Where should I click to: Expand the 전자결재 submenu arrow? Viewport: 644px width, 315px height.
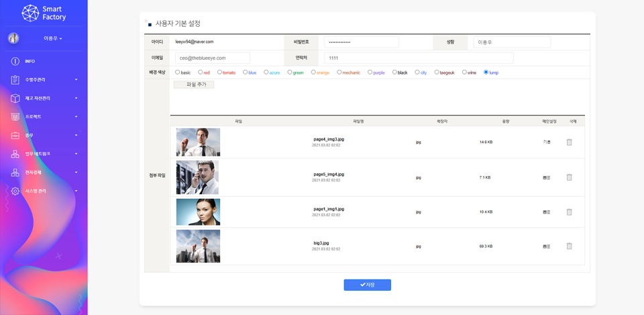tap(76, 173)
